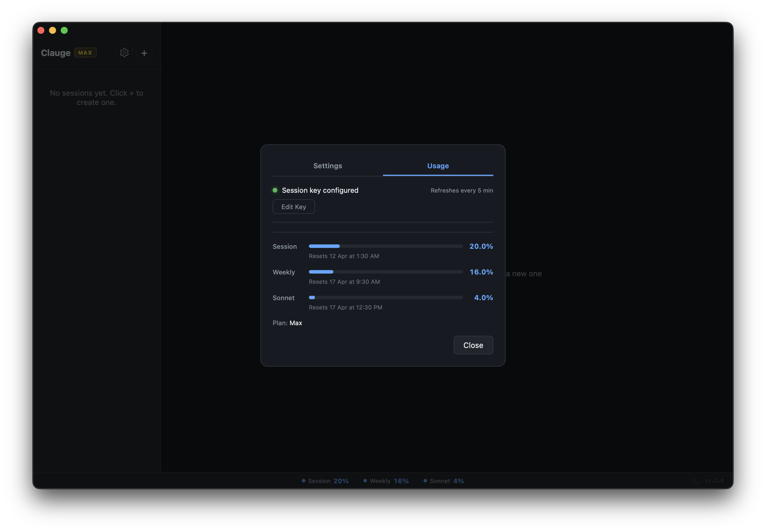Click the plus icon to create session
Screen dimensions: 766x532
(144, 53)
